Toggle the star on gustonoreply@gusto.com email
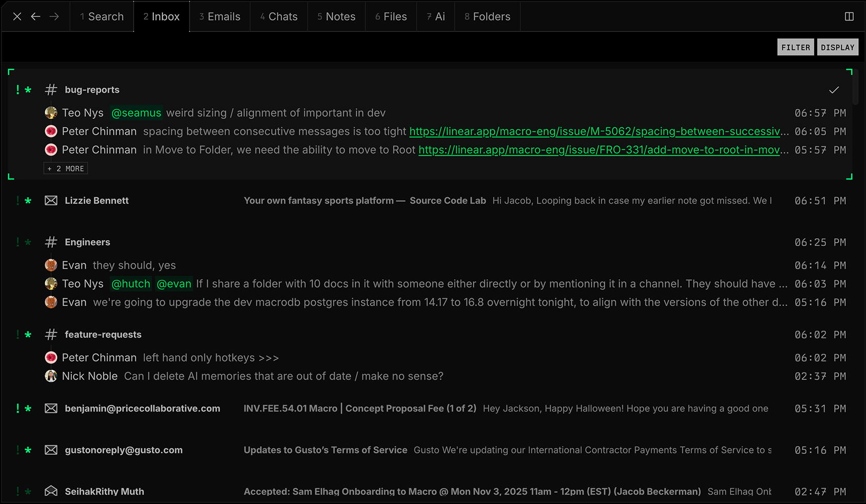This screenshot has width=866, height=504. (x=28, y=450)
